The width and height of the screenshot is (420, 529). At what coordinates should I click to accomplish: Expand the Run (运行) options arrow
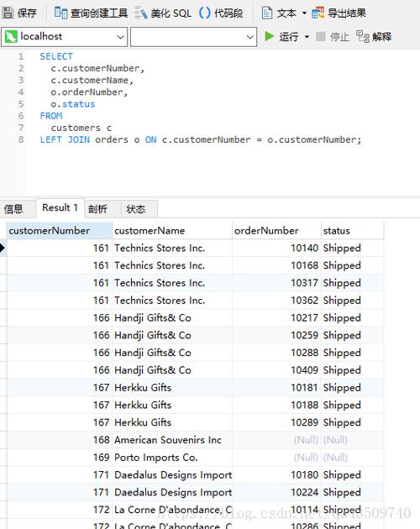[307, 36]
